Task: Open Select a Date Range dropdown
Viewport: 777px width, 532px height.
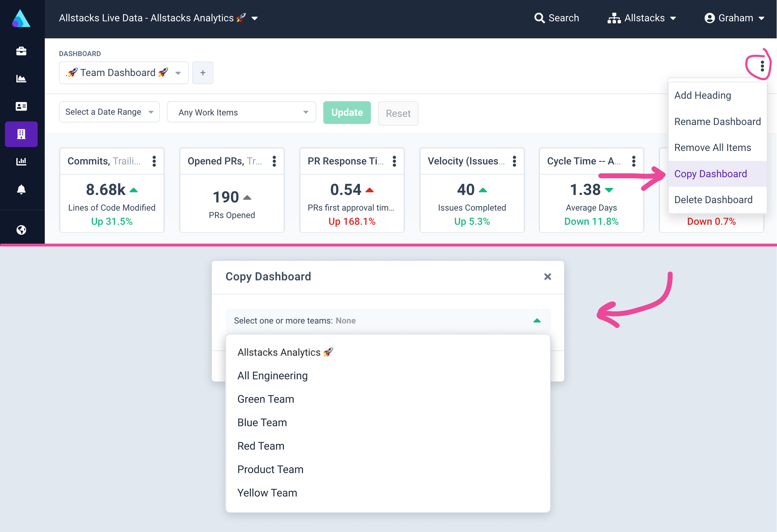Action: point(109,112)
